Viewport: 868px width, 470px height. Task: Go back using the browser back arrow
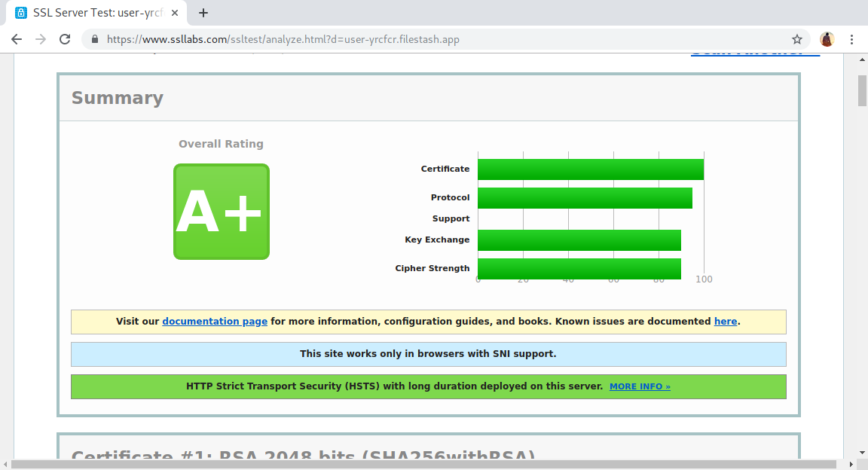click(17, 39)
